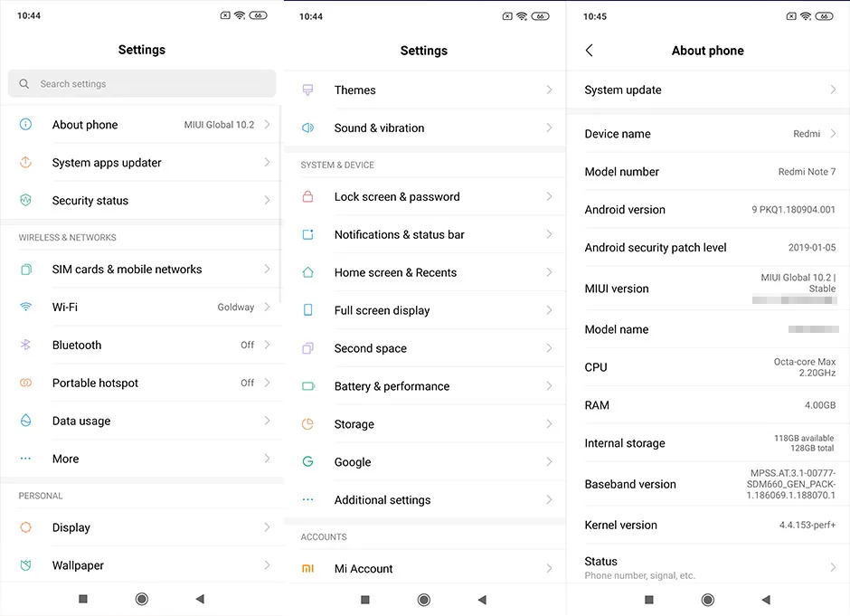
Task: Tap Android security patch level row
Action: [708, 247]
